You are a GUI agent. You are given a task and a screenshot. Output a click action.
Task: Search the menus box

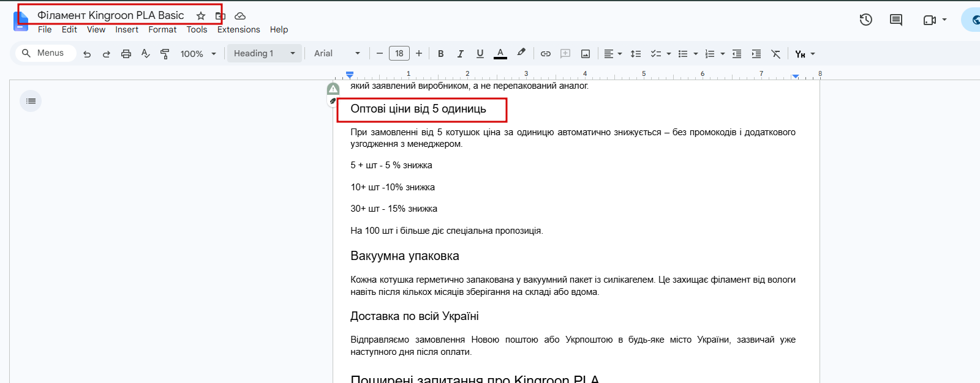point(46,53)
